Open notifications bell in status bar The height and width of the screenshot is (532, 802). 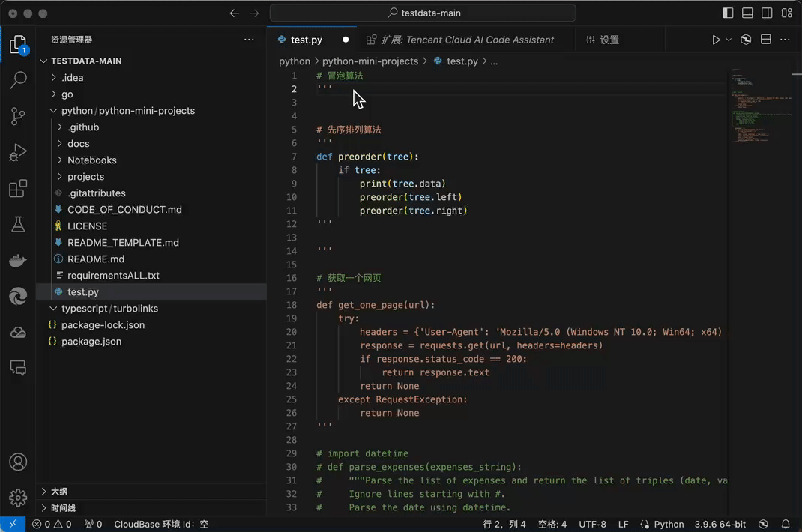tap(785, 524)
